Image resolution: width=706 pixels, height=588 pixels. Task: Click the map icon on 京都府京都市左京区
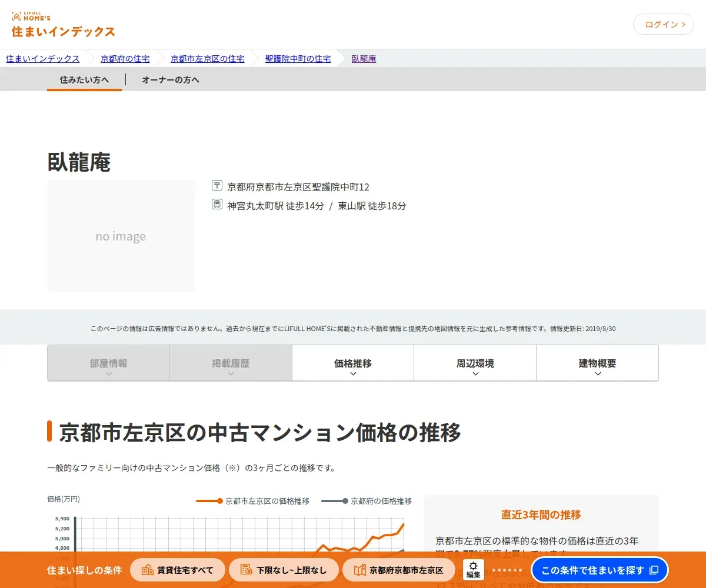[x=359, y=570]
